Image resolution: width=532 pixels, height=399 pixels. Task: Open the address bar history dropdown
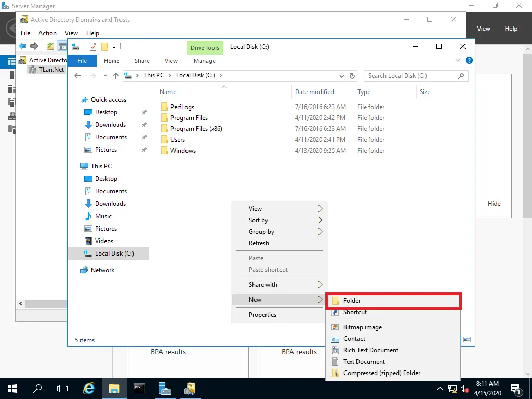coord(342,76)
